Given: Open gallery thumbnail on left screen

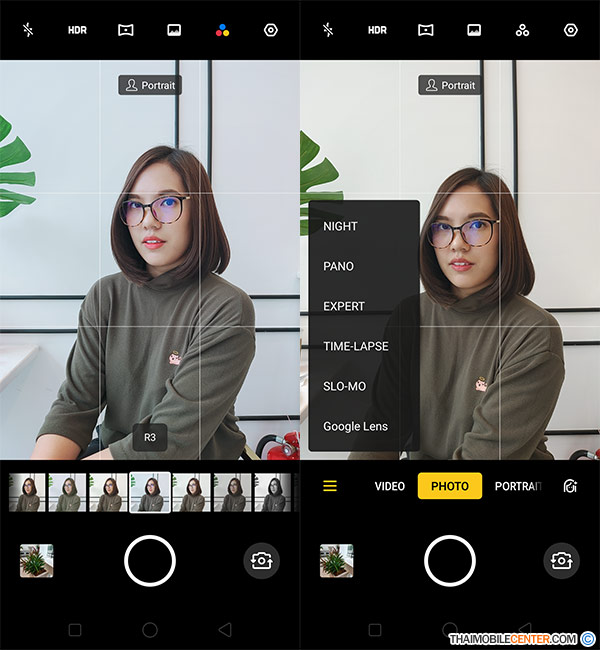Looking at the screenshot, I should [x=37, y=560].
